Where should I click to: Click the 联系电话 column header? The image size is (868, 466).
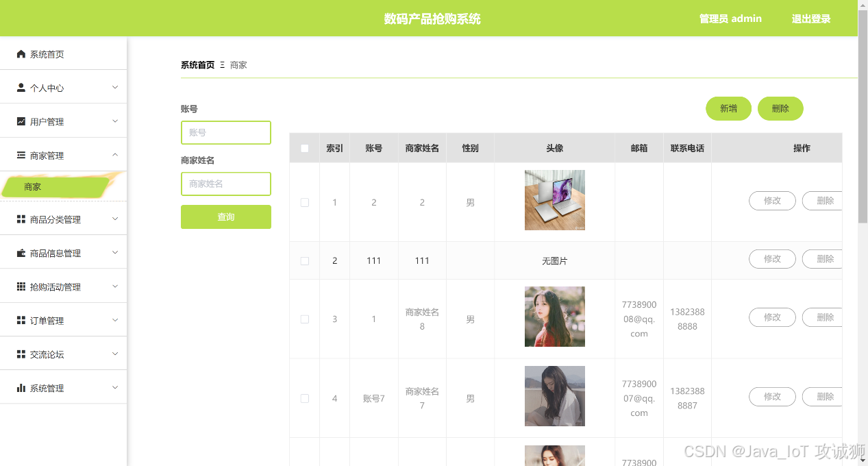click(687, 148)
